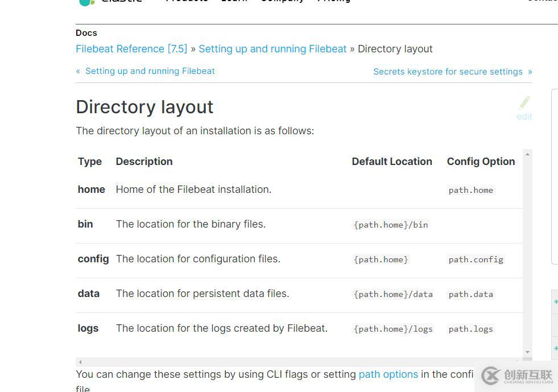Click the edit pencil icon
Screen dimensions: 558x392
pyautogui.click(x=524, y=102)
